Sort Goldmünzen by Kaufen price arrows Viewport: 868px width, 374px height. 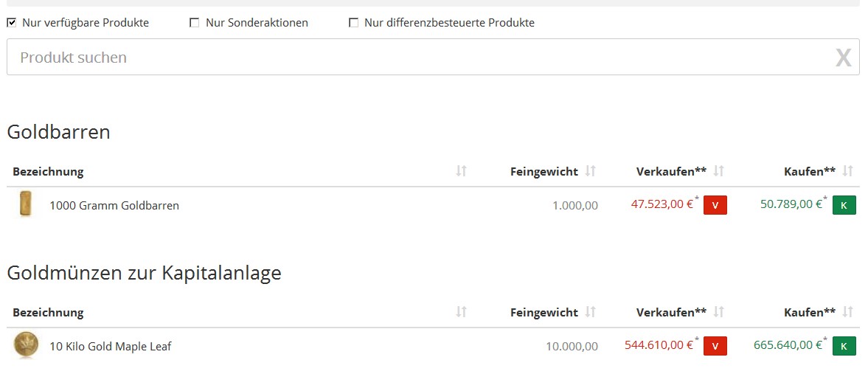click(x=848, y=312)
